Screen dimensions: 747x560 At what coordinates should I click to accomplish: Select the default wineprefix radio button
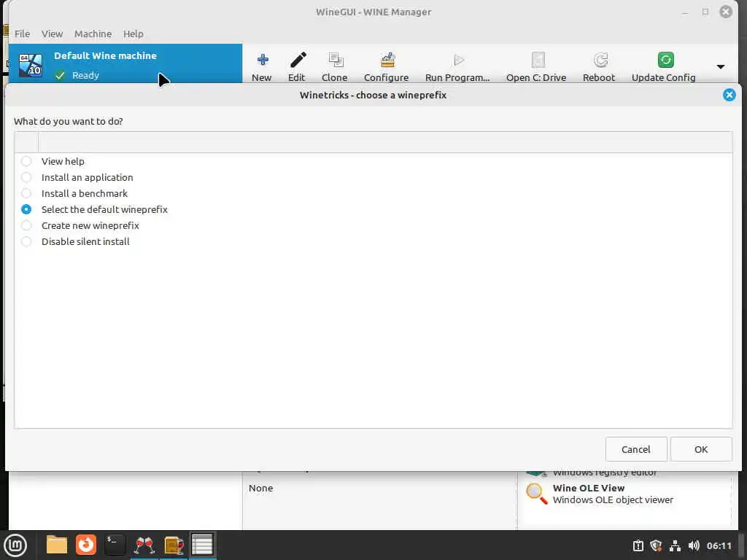(x=26, y=209)
